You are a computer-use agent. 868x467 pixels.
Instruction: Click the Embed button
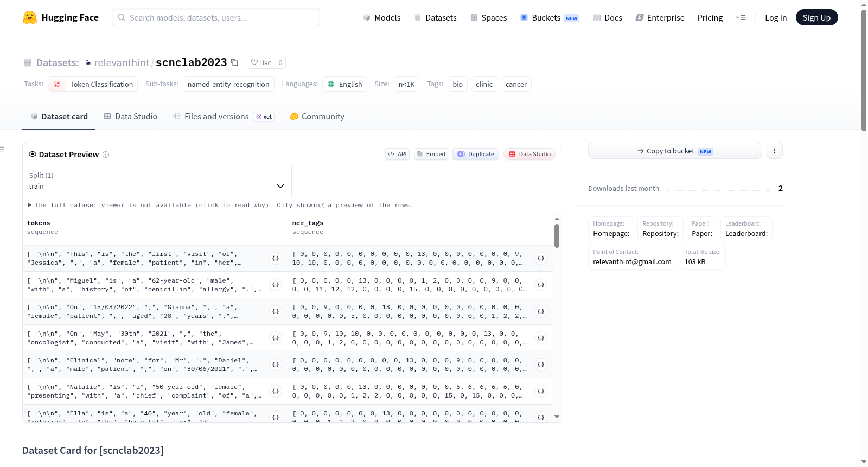tap(431, 154)
